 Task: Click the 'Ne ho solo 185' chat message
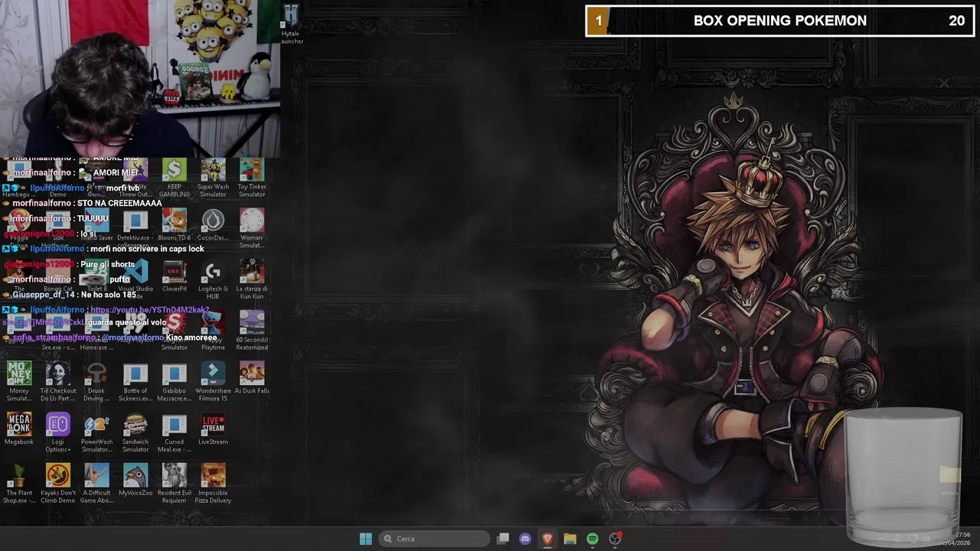tap(108, 295)
